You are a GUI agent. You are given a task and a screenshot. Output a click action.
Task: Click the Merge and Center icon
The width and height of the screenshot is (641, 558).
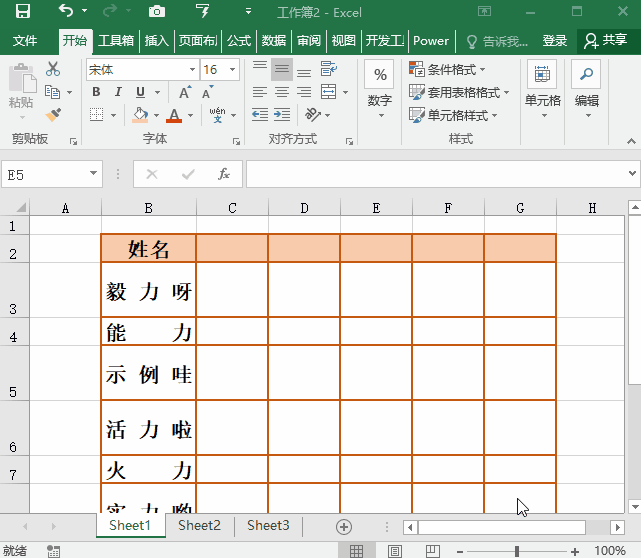tap(329, 92)
